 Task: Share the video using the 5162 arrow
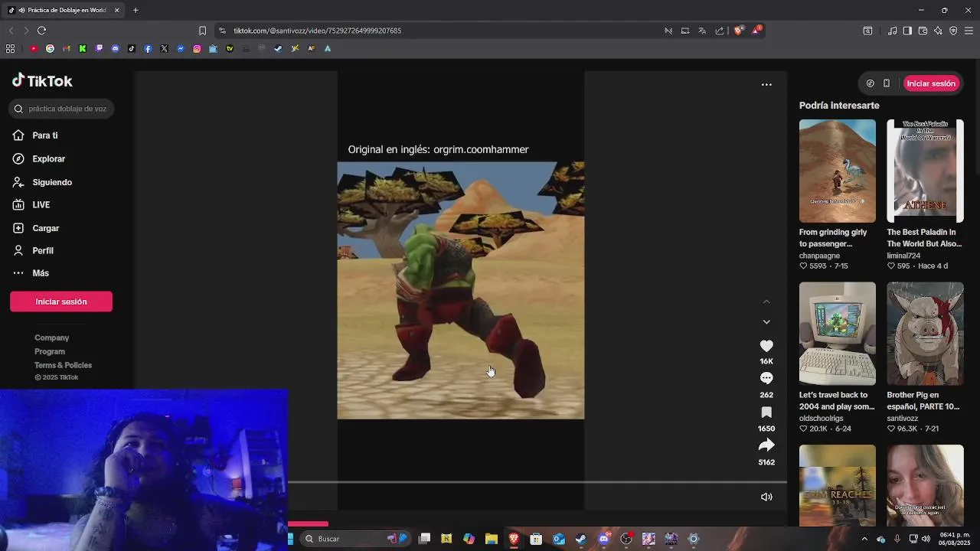coord(766,445)
